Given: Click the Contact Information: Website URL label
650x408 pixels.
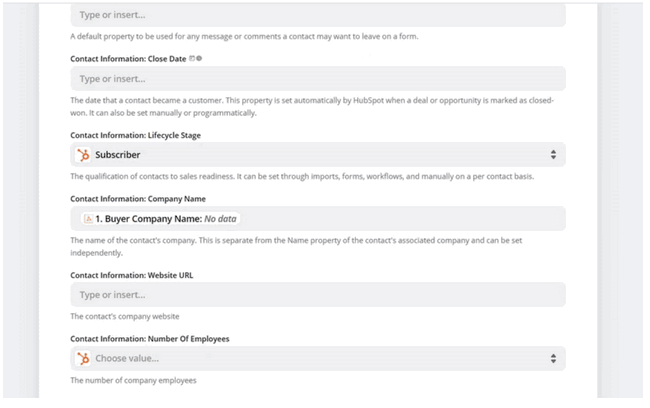Looking at the screenshot, I should [128, 275].
